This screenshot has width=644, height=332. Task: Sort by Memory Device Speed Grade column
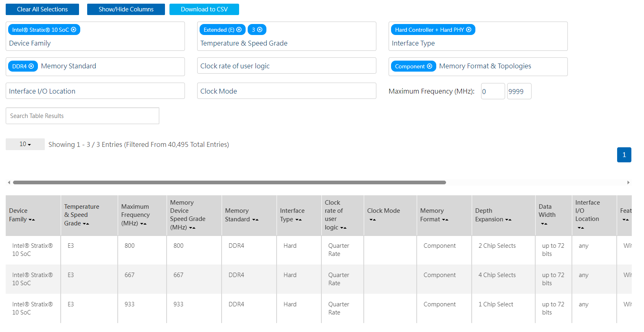click(192, 228)
